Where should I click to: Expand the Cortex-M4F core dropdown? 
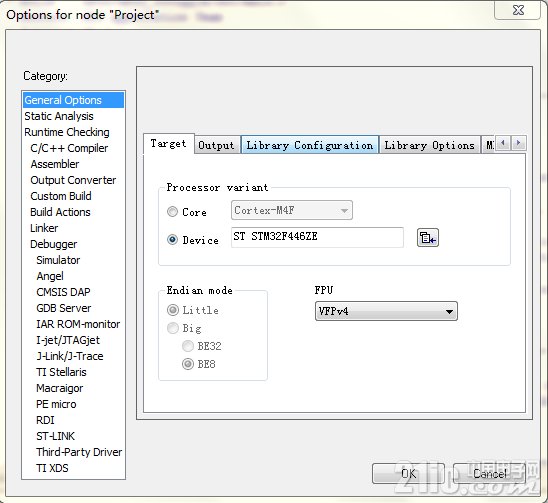click(x=291, y=210)
